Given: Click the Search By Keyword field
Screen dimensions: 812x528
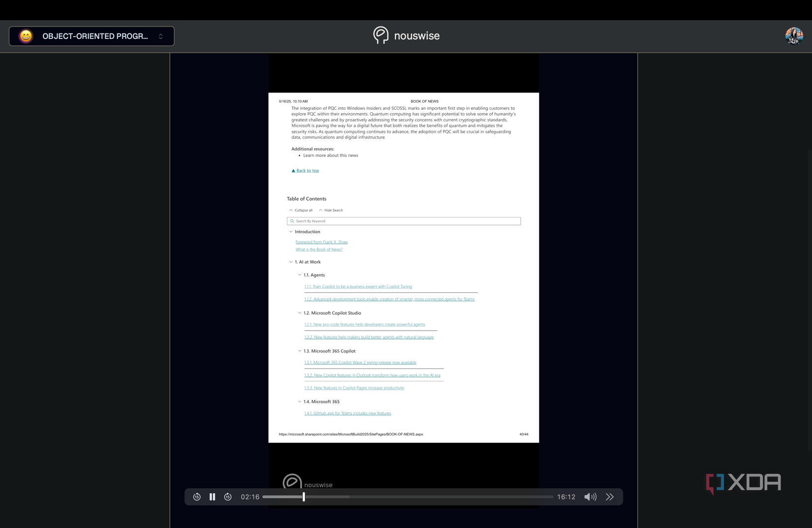Looking at the screenshot, I should click(404, 221).
